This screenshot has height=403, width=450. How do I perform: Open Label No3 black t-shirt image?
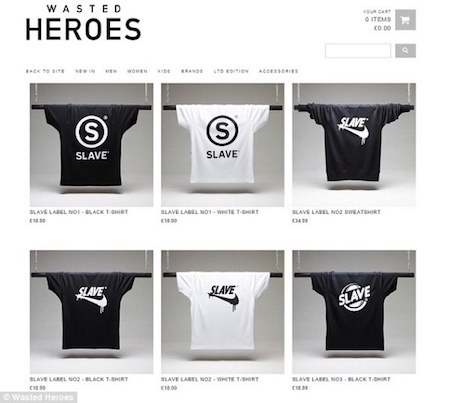click(354, 312)
